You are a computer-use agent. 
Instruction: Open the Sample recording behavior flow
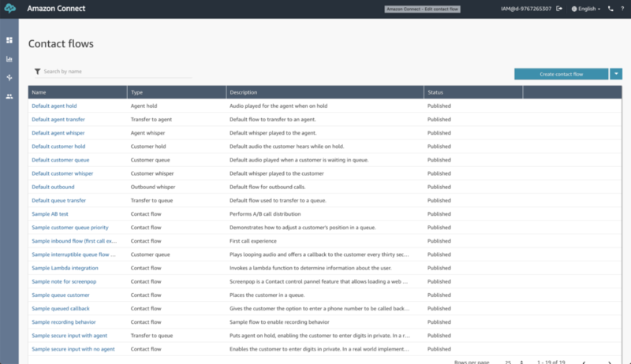[64, 322]
